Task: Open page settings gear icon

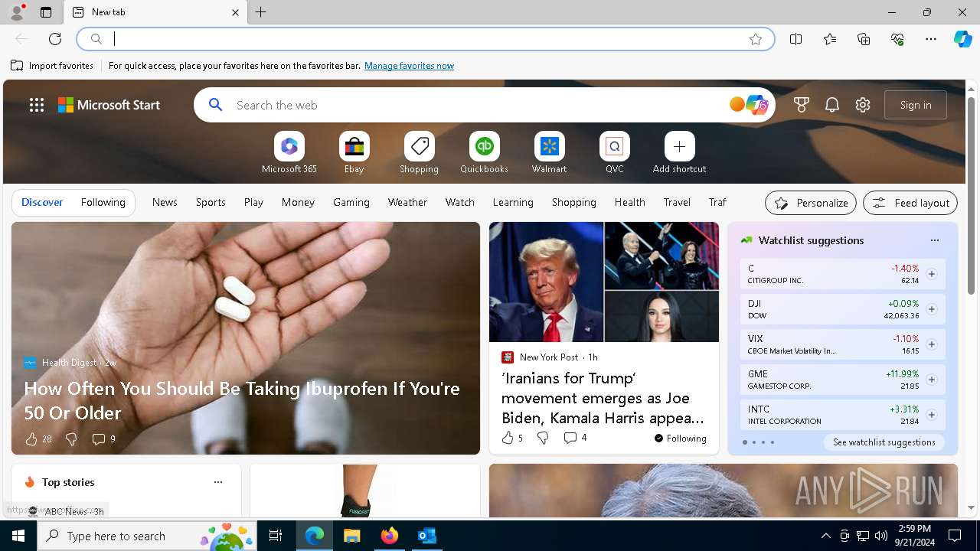Action: [863, 105]
